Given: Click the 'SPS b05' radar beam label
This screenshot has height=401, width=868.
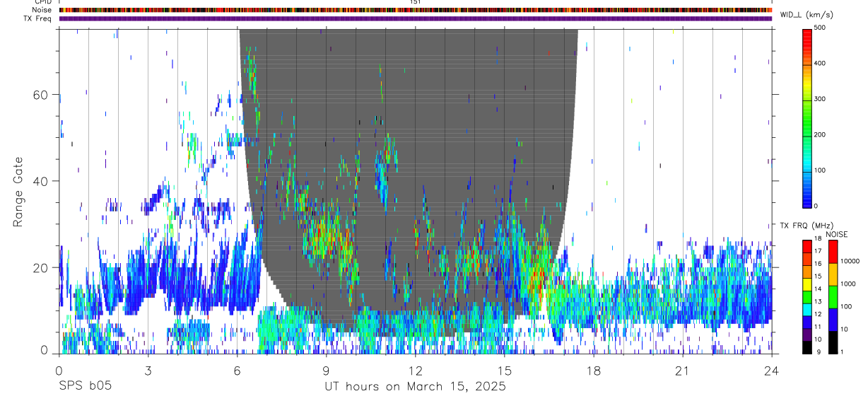Looking at the screenshot, I should click(x=85, y=387).
